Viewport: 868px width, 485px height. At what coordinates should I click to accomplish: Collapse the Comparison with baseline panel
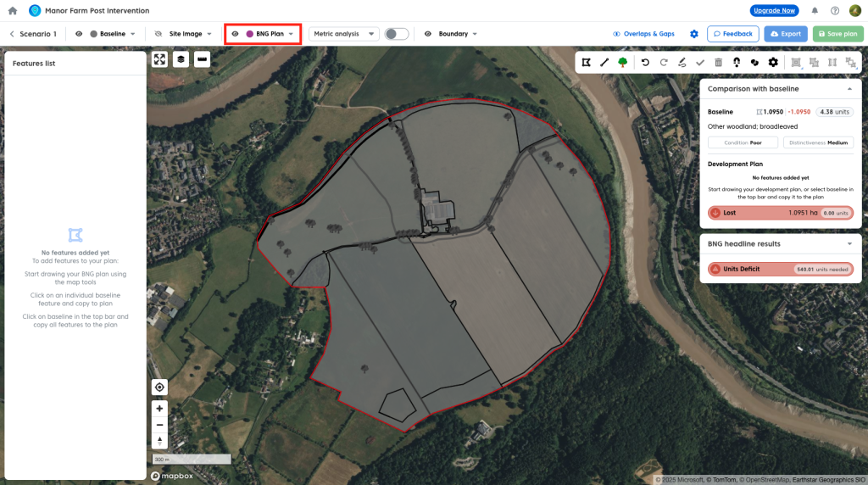849,88
